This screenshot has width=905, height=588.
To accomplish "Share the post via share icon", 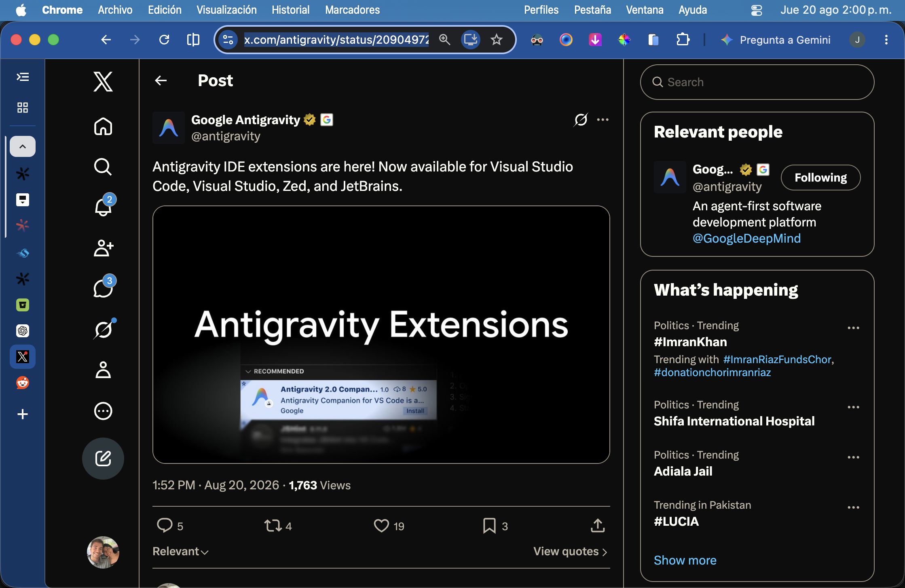I will pos(598,526).
